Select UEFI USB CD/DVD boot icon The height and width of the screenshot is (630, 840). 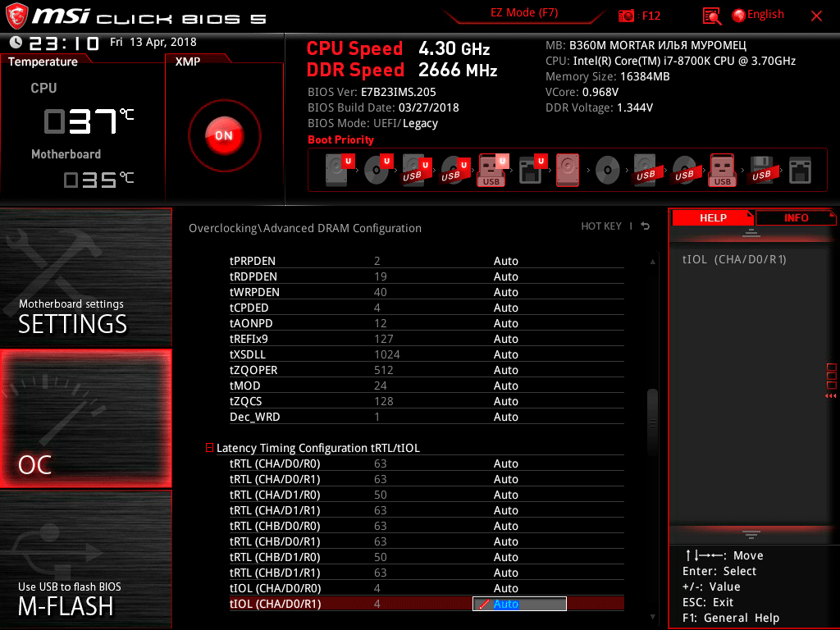[454, 170]
